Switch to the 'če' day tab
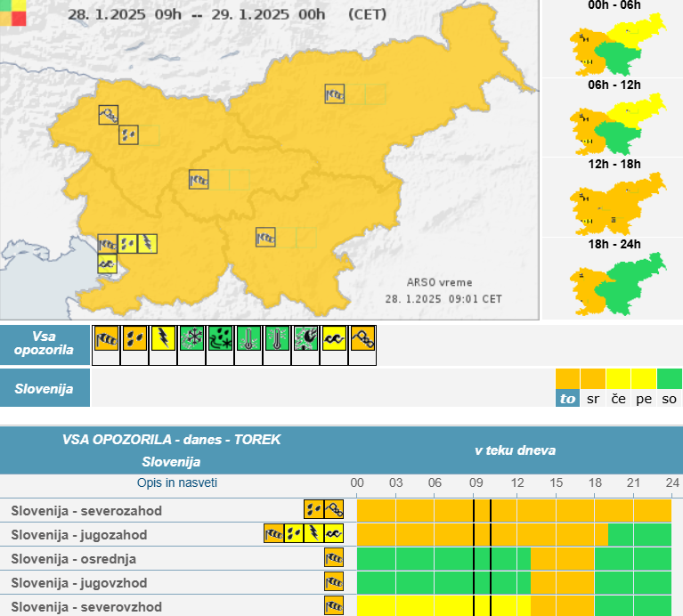This screenshot has height=616, width=683. (618, 399)
